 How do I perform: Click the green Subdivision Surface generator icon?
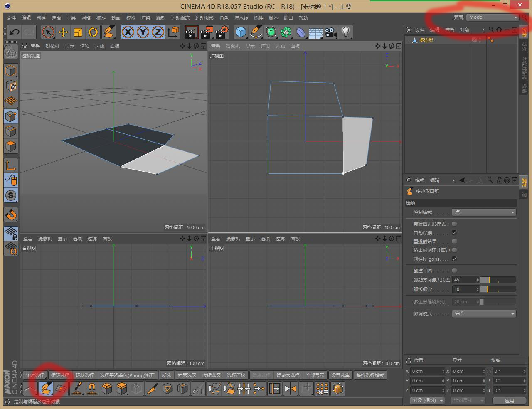click(x=271, y=32)
